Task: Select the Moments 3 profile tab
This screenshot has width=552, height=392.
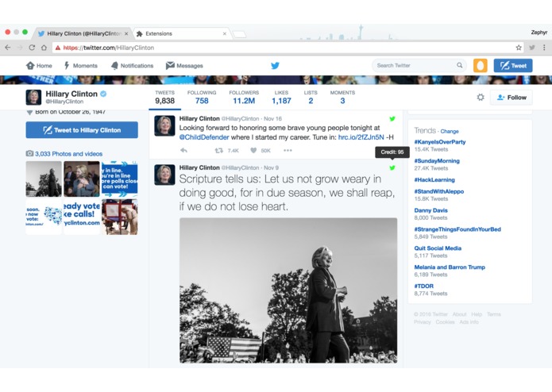Action: pyautogui.click(x=342, y=98)
